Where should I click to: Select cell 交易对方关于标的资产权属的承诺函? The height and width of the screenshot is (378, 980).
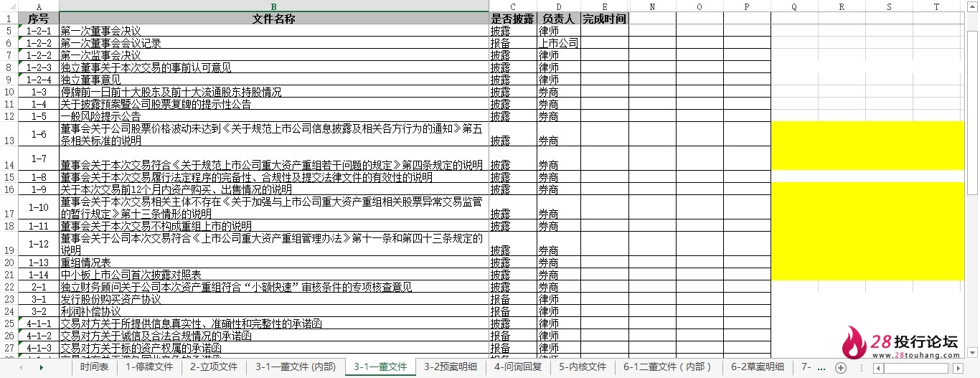pos(274,348)
